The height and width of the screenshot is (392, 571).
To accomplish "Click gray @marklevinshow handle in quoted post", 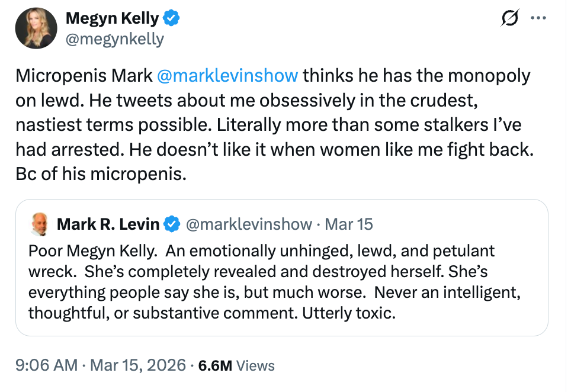I will (x=249, y=224).
